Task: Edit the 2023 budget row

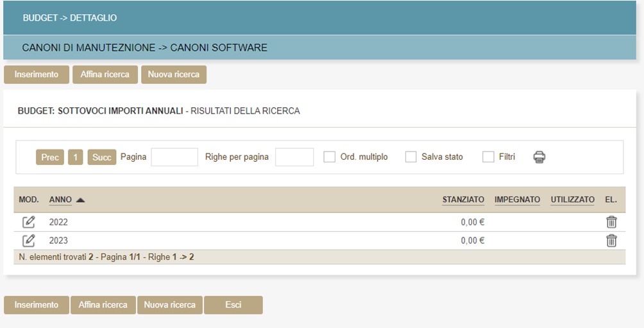Action: pos(28,241)
